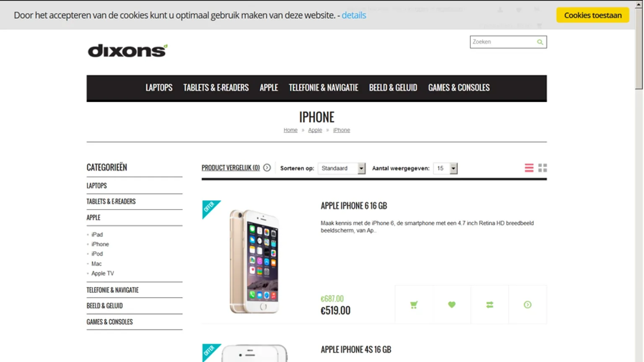Viewport: 644px width, 362px height.
Task: Go to Apple breadcrumb link
Action: pos(315,130)
